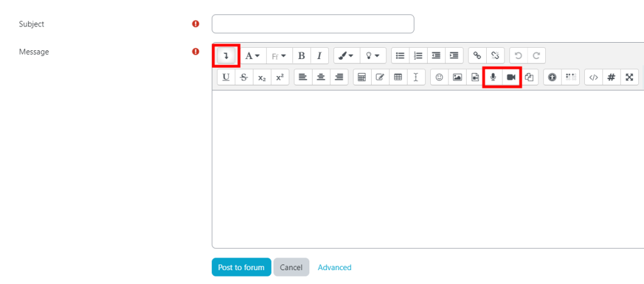Screen dimensions: 644x284
Task: Click the hash # toolbar icon
Action: 611,77
